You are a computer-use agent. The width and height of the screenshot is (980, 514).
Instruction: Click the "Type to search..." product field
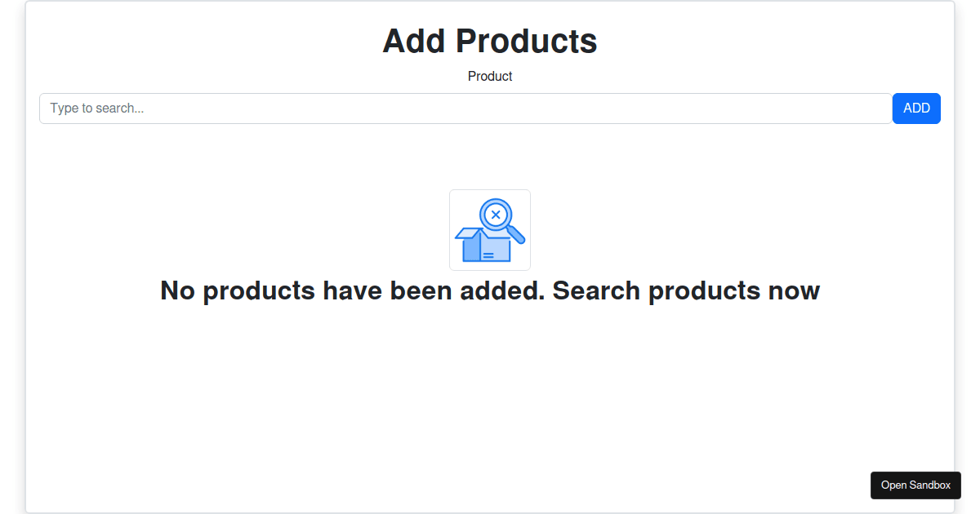[x=465, y=109]
